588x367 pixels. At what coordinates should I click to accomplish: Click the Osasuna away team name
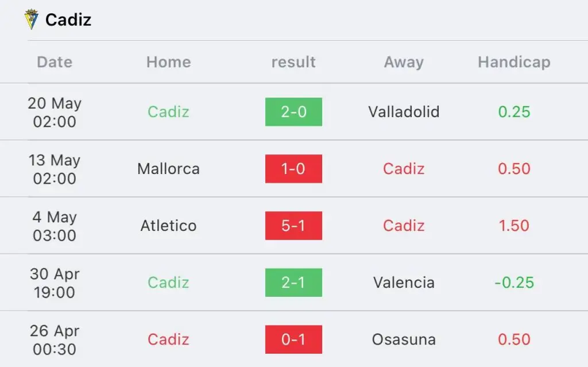tap(404, 339)
